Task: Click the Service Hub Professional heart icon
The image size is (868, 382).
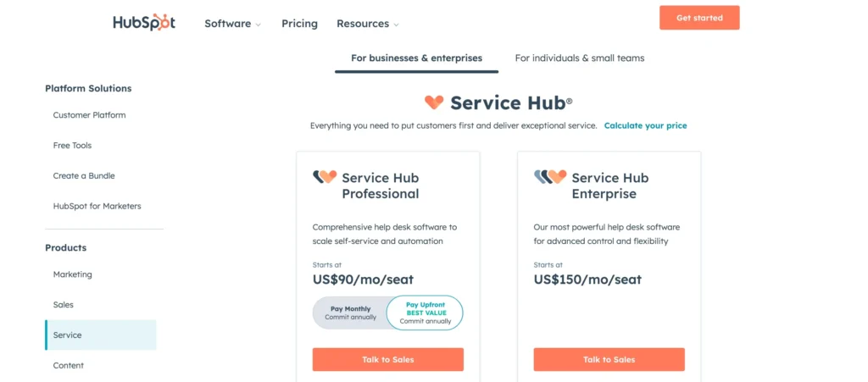Action: pos(325,177)
